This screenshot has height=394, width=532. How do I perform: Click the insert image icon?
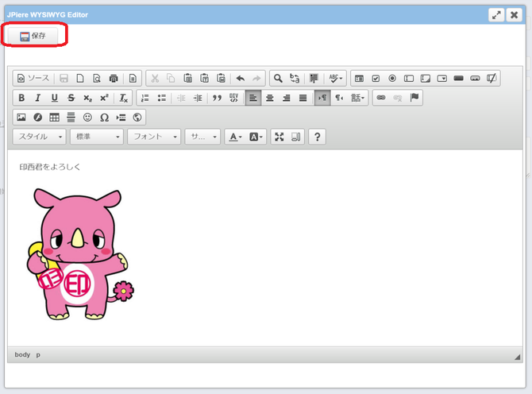[21, 118]
